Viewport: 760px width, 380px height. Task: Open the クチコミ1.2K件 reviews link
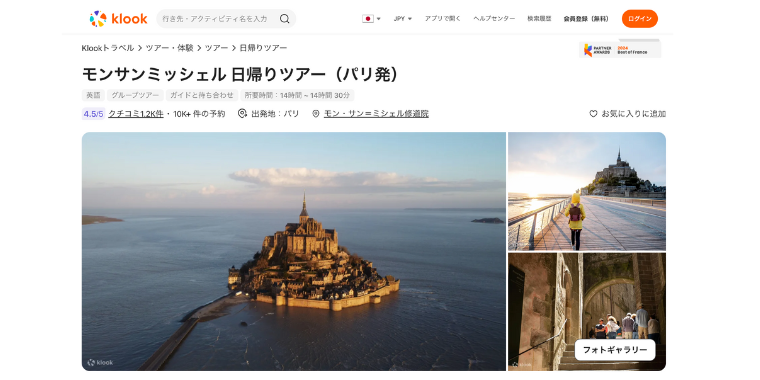coord(136,114)
